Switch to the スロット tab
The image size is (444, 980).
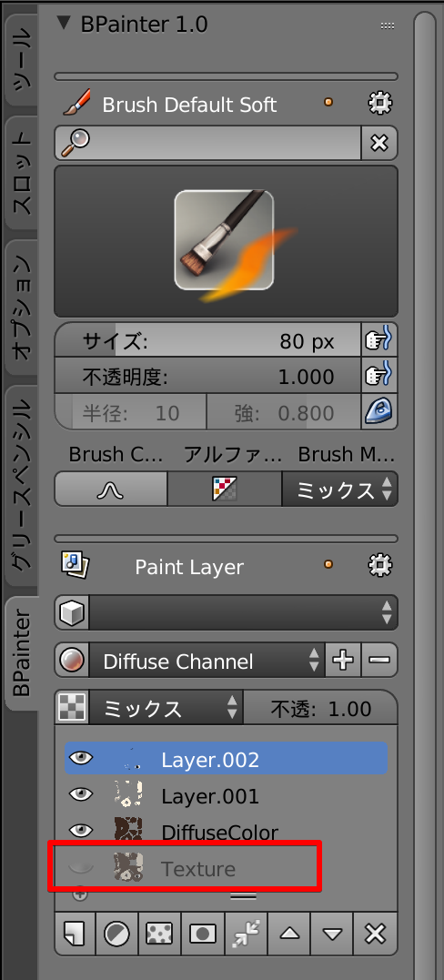click(21, 173)
